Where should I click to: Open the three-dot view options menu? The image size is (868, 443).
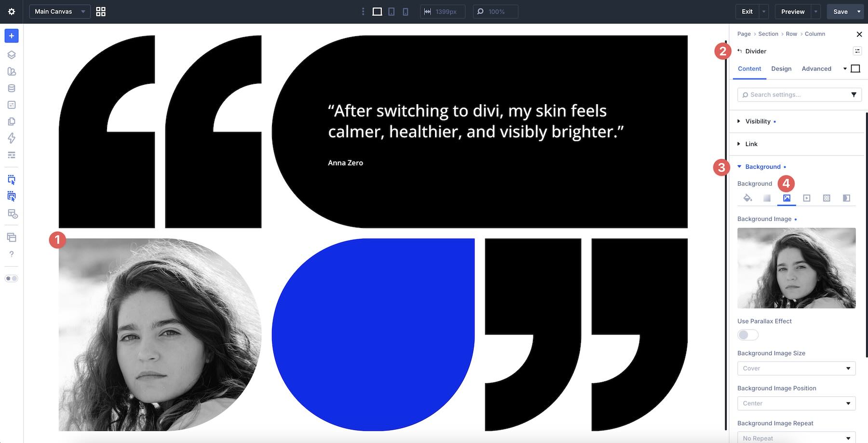[x=363, y=12]
